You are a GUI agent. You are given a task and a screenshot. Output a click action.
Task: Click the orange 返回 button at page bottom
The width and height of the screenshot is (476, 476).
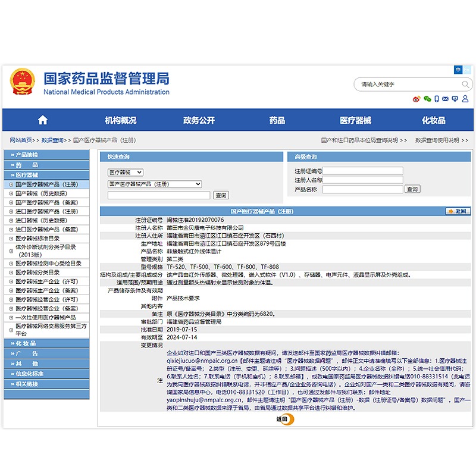tap(285, 419)
